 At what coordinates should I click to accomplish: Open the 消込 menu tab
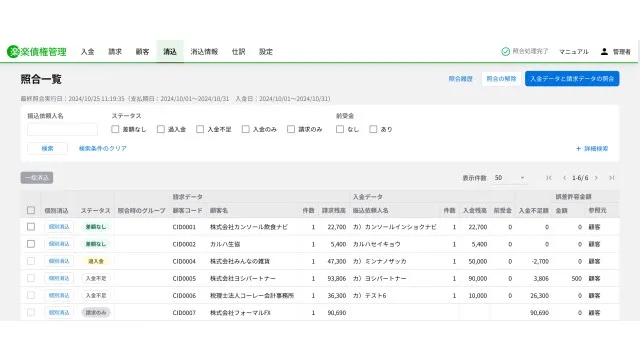pos(170,51)
